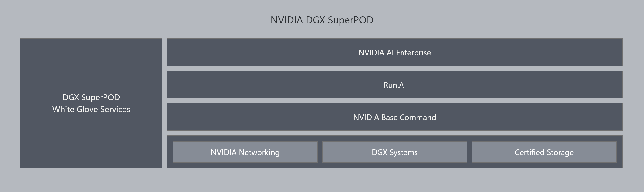Click the Run.AI layer block
Screen dimensions: 644x192
click(395, 85)
